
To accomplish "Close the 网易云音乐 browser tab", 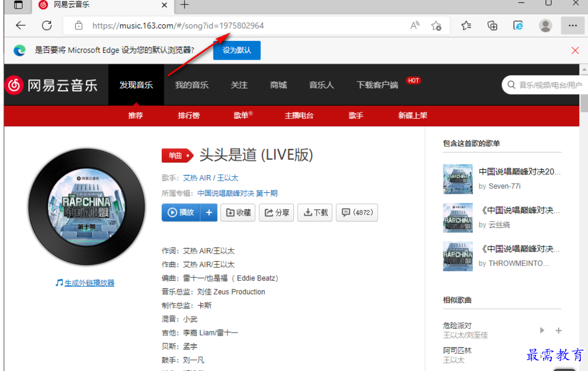I will (164, 5).
